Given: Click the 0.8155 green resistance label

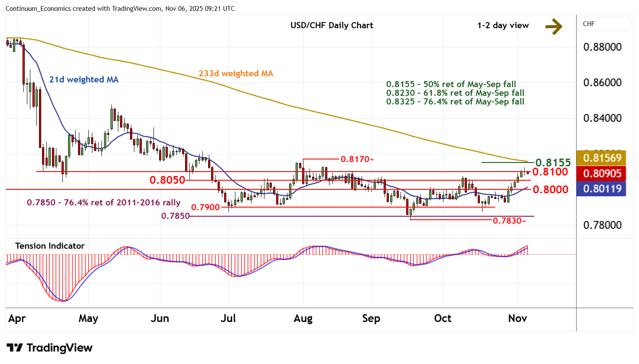Looking at the screenshot, I should pos(553,162).
